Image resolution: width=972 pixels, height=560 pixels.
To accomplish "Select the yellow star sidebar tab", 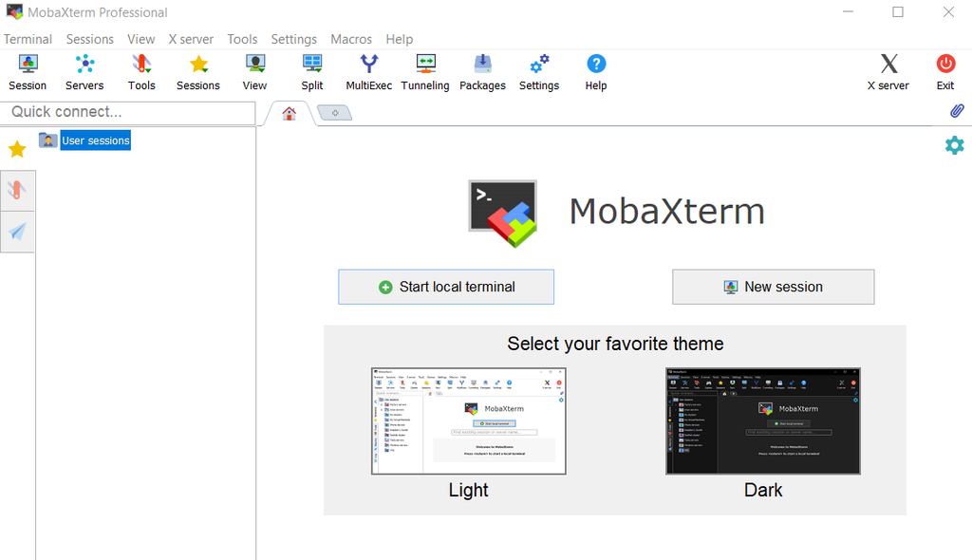I will (x=17, y=149).
